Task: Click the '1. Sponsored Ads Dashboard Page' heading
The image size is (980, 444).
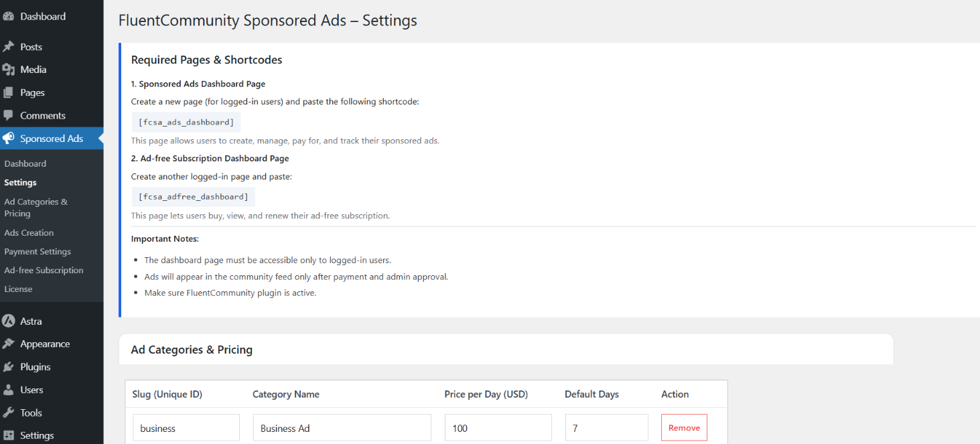Action: [198, 84]
